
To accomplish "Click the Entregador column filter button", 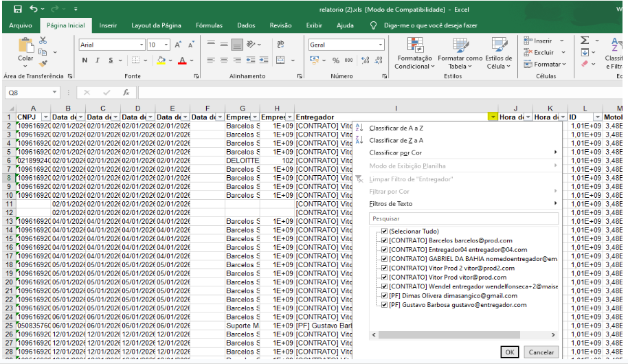I will click(x=493, y=117).
